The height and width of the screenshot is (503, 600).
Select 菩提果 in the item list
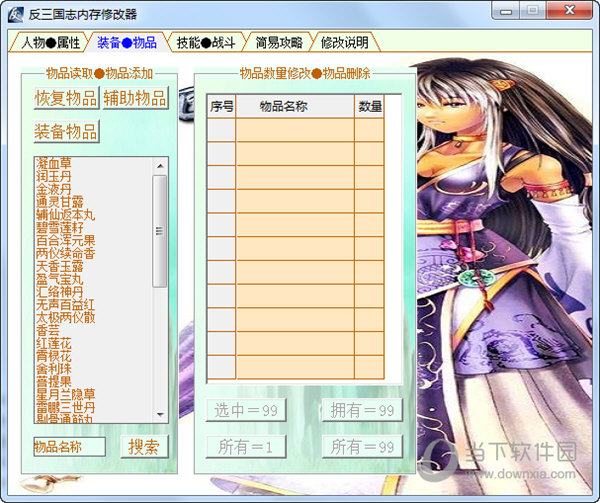(54, 382)
